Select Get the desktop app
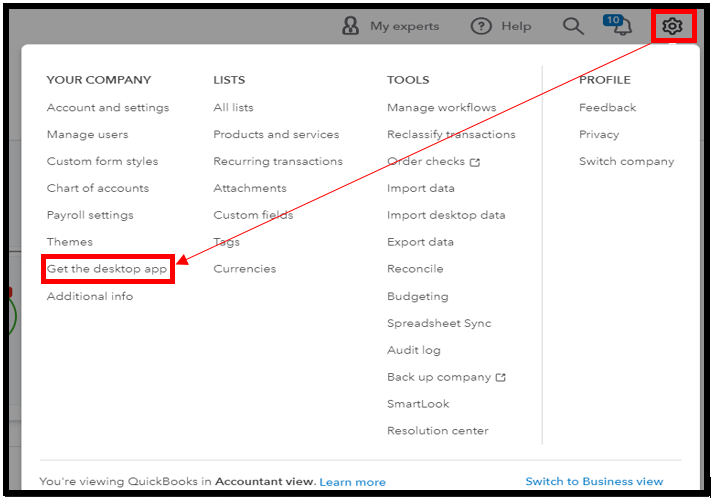This screenshot has height=499, width=715. (x=107, y=269)
